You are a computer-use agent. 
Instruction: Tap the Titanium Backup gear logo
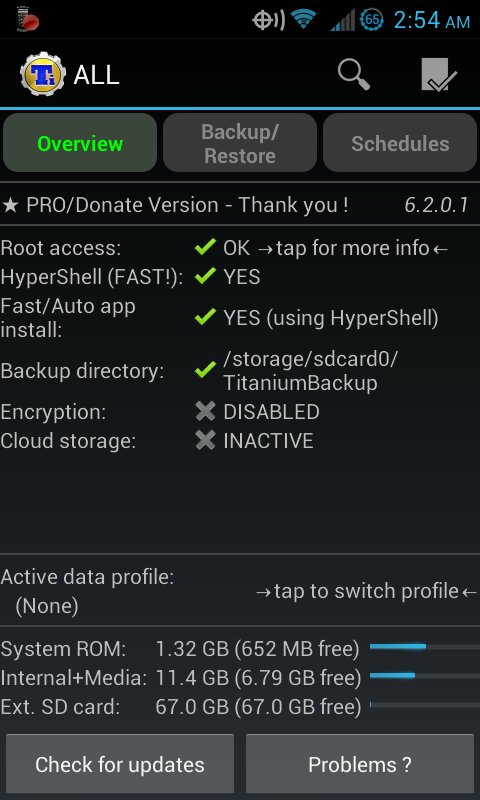[x=43, y=75]
